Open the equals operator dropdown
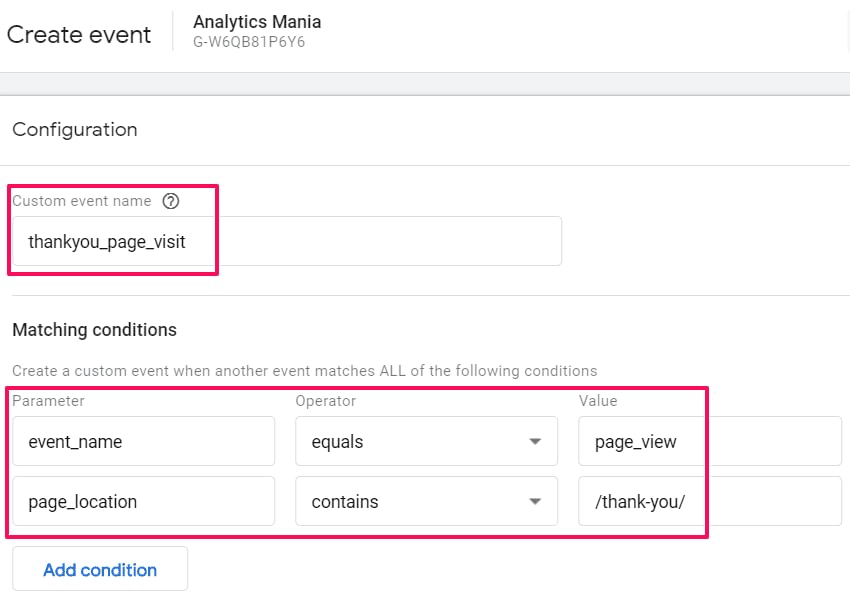The image size is (850, 604). click(x=427, y=441)
